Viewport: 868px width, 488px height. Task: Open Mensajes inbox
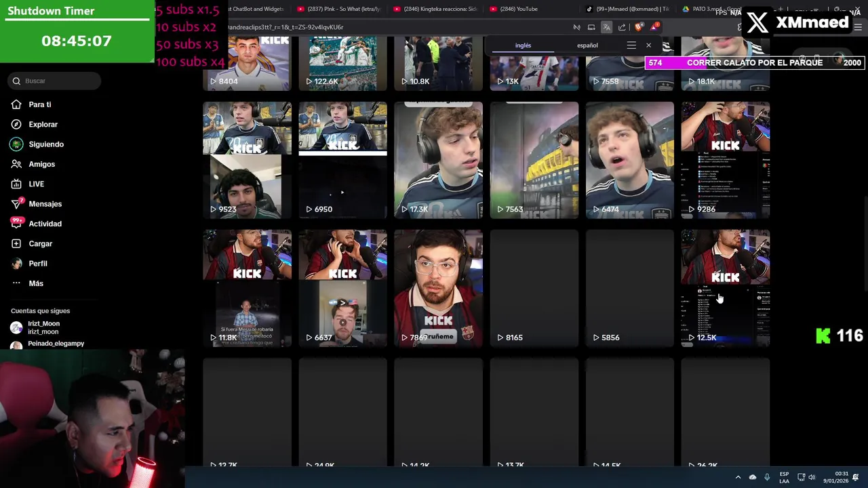45,204
